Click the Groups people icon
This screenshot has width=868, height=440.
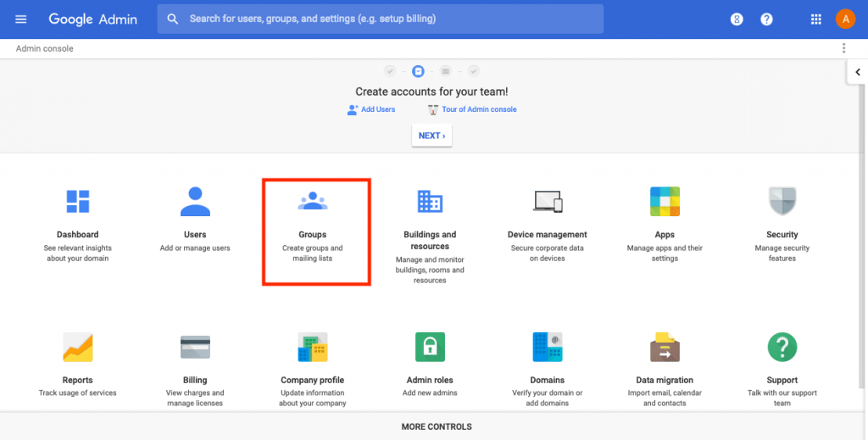(x=312, y=200)
